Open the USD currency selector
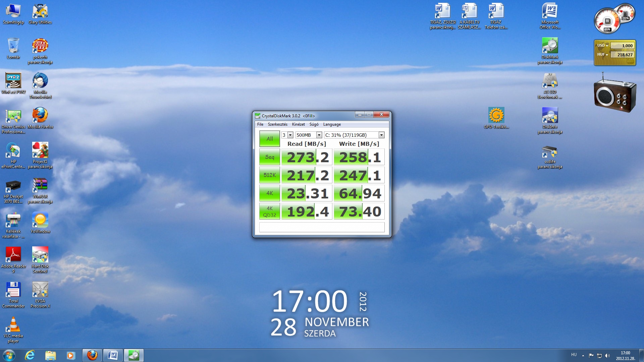Viewport: 644px width, 362px height. [x=603, y=46]
